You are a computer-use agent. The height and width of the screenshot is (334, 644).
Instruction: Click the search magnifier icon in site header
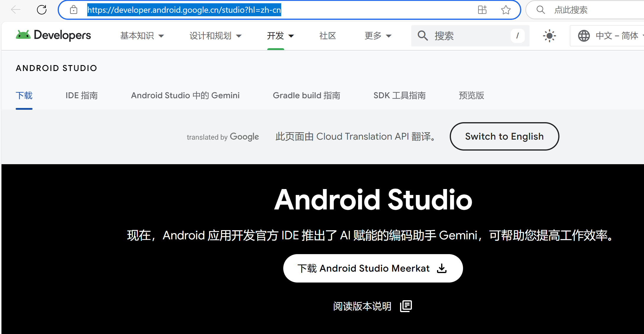423,36
